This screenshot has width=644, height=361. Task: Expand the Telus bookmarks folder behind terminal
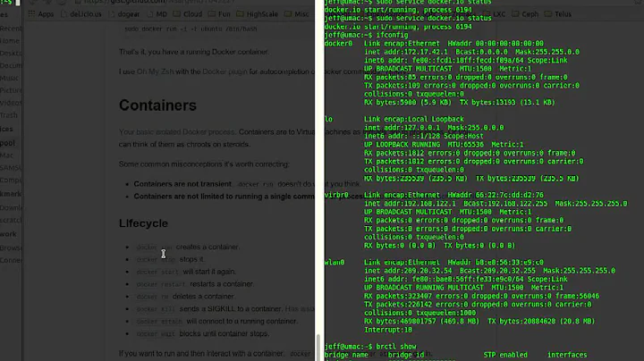pos(558,14)
